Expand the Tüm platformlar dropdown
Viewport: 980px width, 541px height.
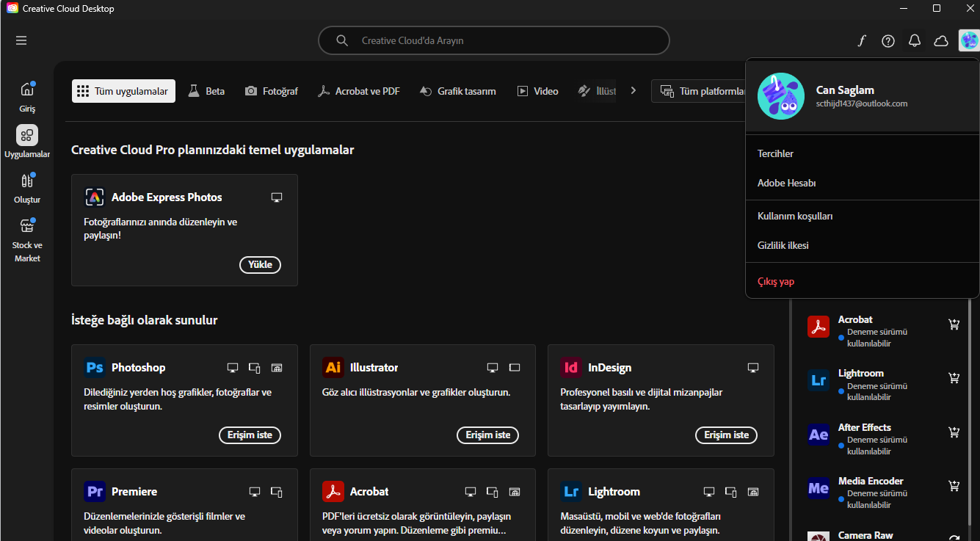click(x=702, y=91)
